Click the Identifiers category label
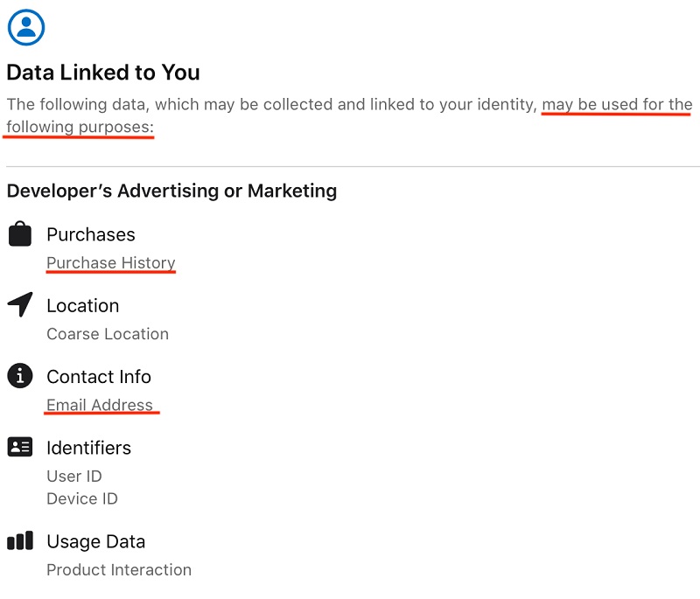Screen dimensions: 700x599 click(x=89, y=448)
